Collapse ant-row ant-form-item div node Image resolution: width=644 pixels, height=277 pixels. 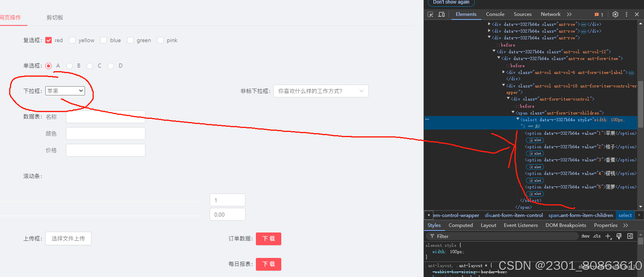(x=499, y=58)
